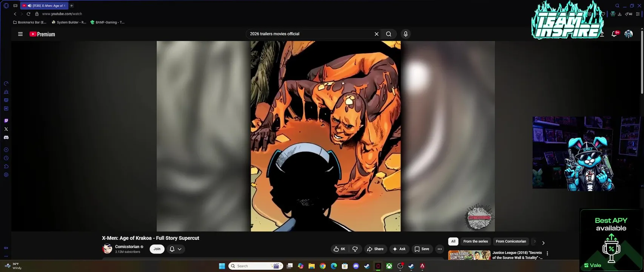Focus the youtube.com/watch address bar
Image resolution: width=644 pixels, height=272 pixels.
click(x=62, y=14)
